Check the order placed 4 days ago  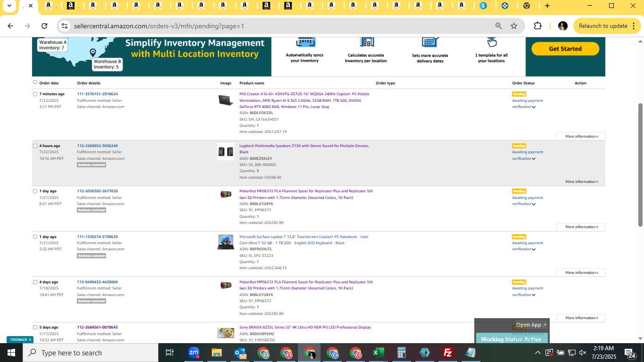click(x=35, y=282)
